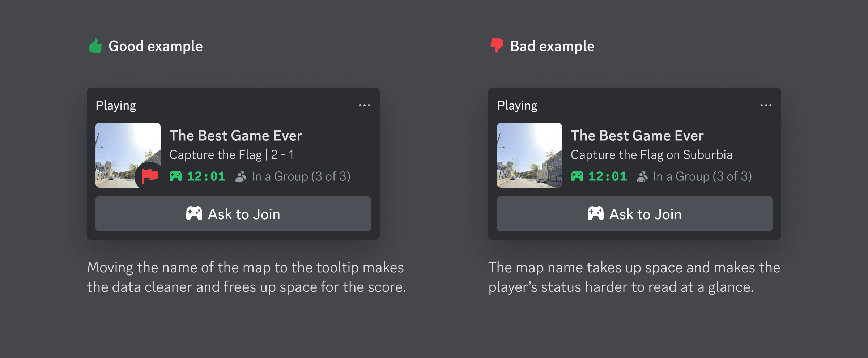
Task: Click Ask to Join on the good example
Action: coord(232,214)
